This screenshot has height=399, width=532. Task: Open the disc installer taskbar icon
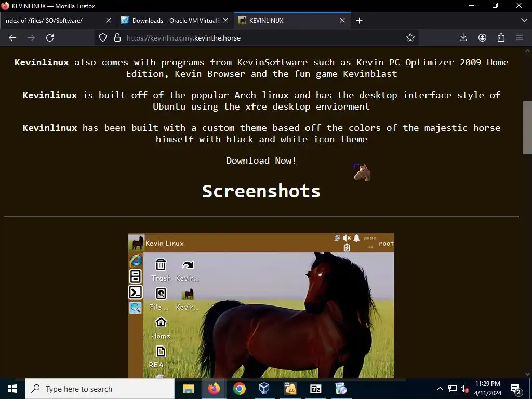[341, 389]
